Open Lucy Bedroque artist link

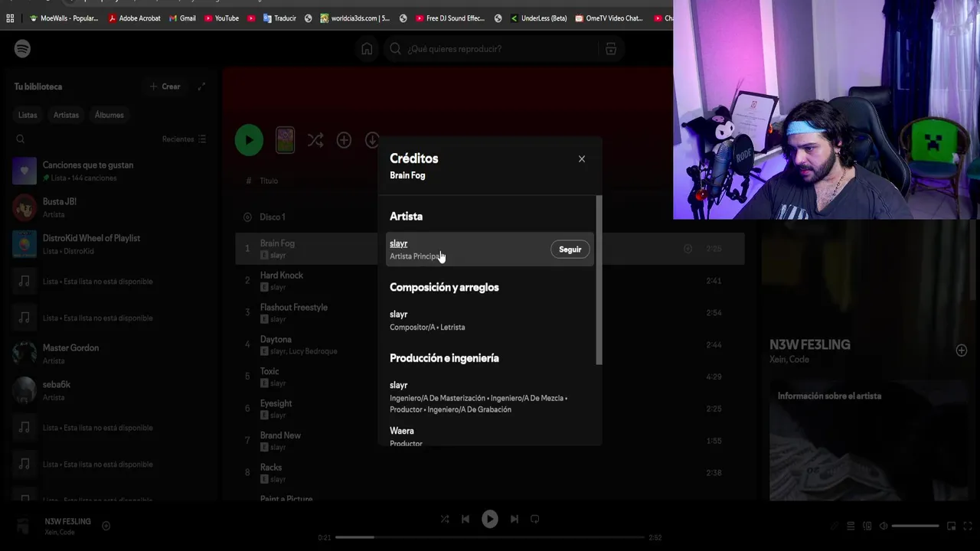(x=314, y=351)
